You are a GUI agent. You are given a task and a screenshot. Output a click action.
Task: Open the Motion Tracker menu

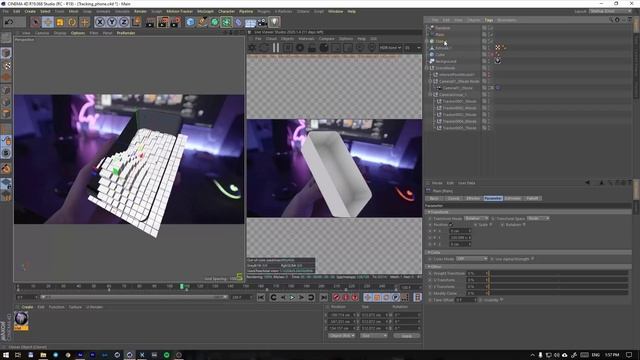(180, 11)
